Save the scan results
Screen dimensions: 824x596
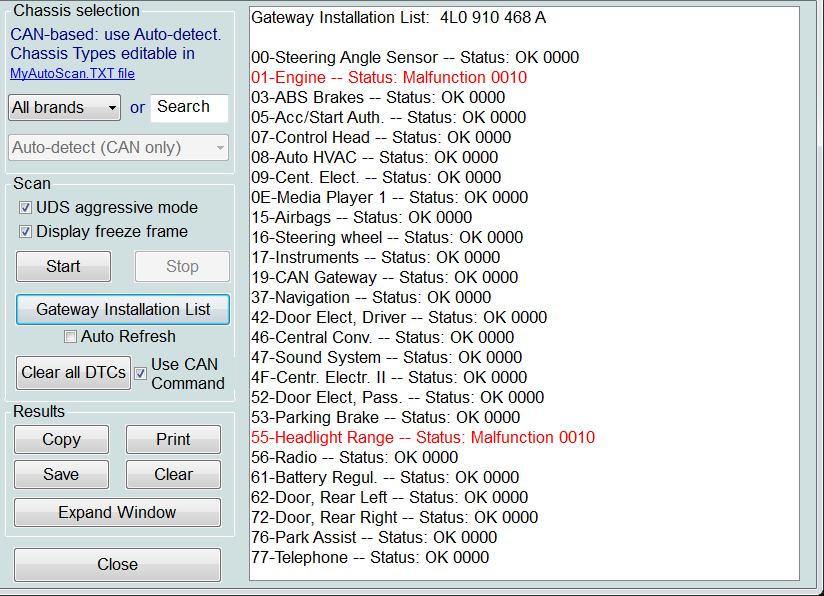click(61, 475)
